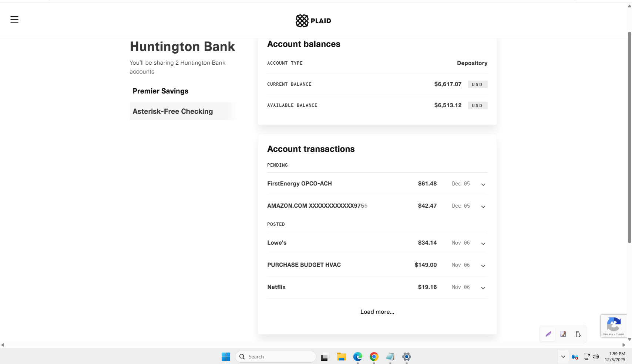Screen dimensions: 632x364
Task: Click Load more to show more transactions
Action: (x=377, y=312)
